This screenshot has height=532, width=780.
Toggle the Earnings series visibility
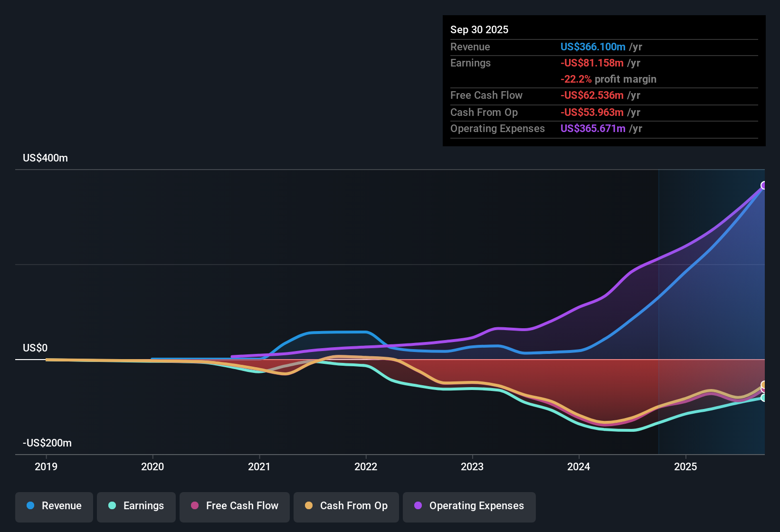pos(136,506)
